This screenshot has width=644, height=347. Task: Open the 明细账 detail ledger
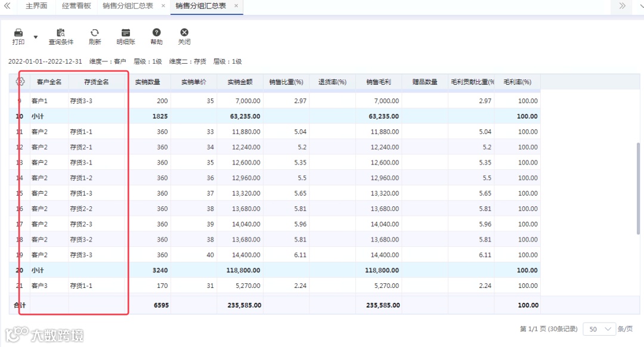click(126, 36)
